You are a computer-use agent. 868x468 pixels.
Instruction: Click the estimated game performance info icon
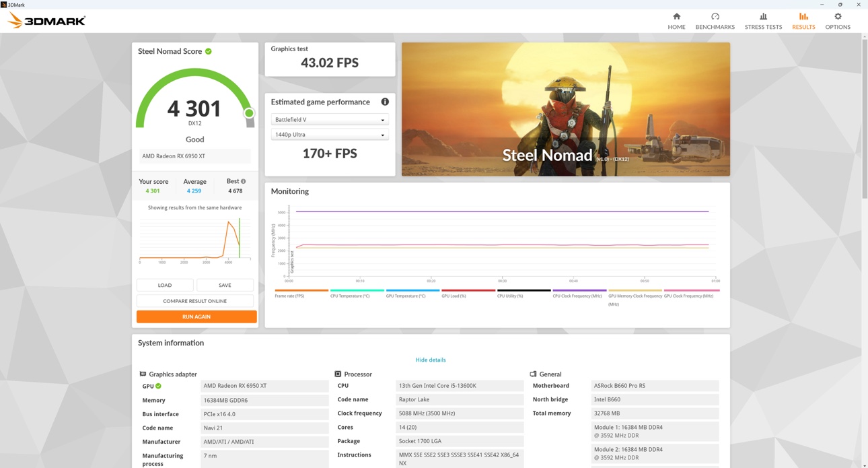(385, 102)
